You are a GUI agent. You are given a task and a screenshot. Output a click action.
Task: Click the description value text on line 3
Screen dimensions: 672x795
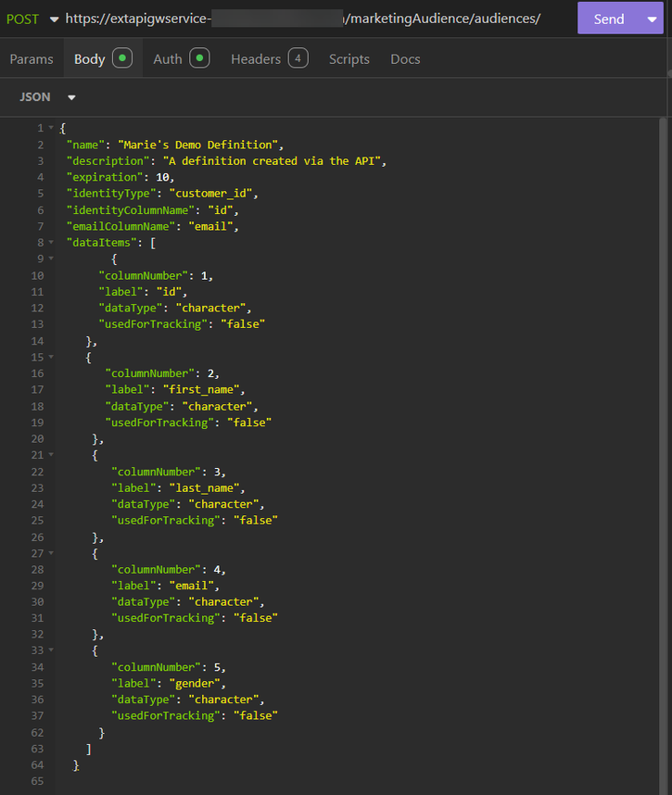click(x=272, y=161)
